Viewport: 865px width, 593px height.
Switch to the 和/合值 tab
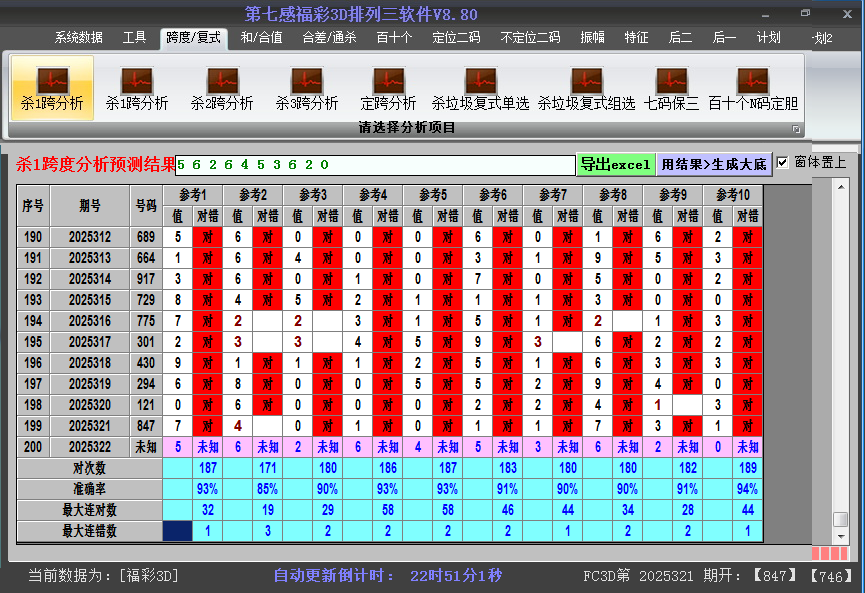pyautogui.click(x=261, y=38)
